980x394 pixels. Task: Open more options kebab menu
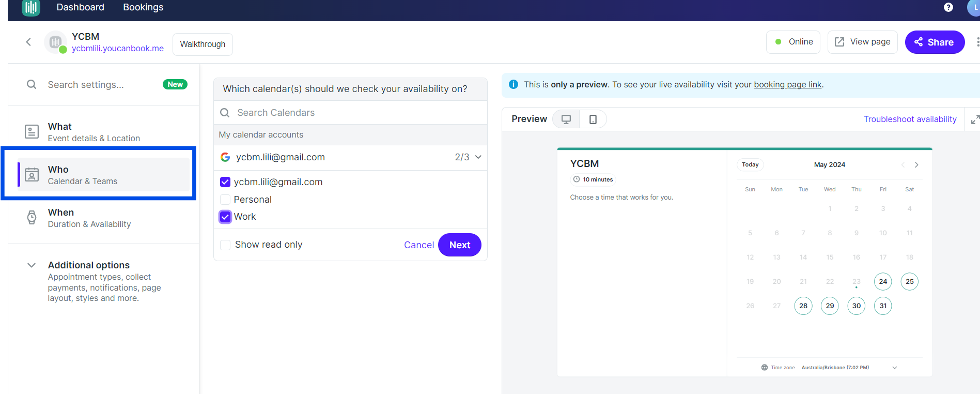pos(977,42)
